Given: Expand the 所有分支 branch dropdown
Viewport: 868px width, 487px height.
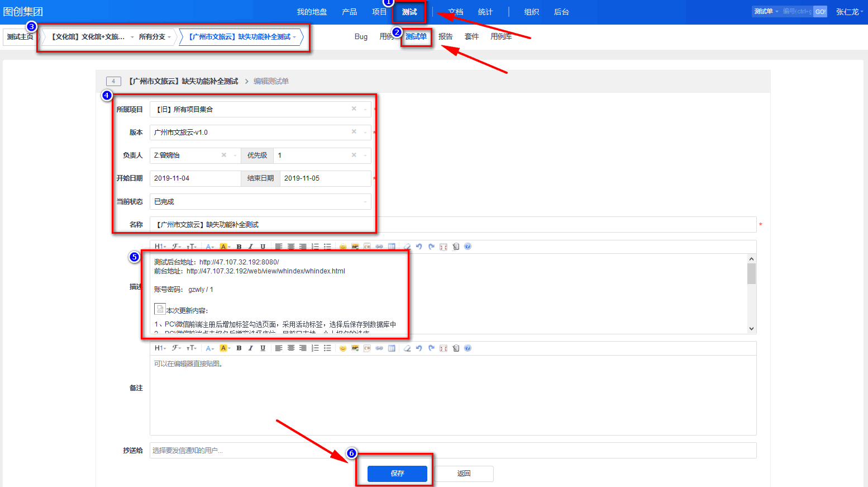Looking at the screenshot, I should coord(155,37).
